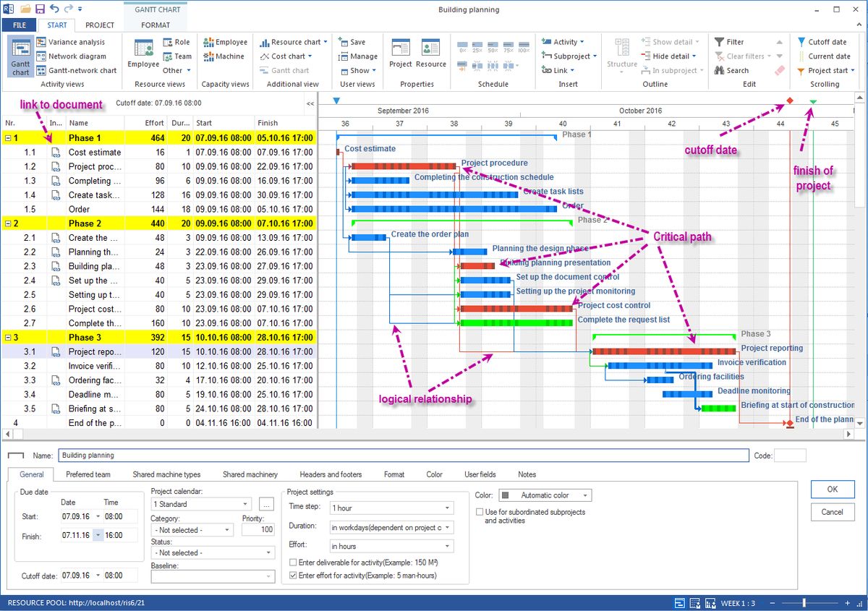Screen dimensions: 868x611
Task: Click the OK button
Action: (832, 489)
